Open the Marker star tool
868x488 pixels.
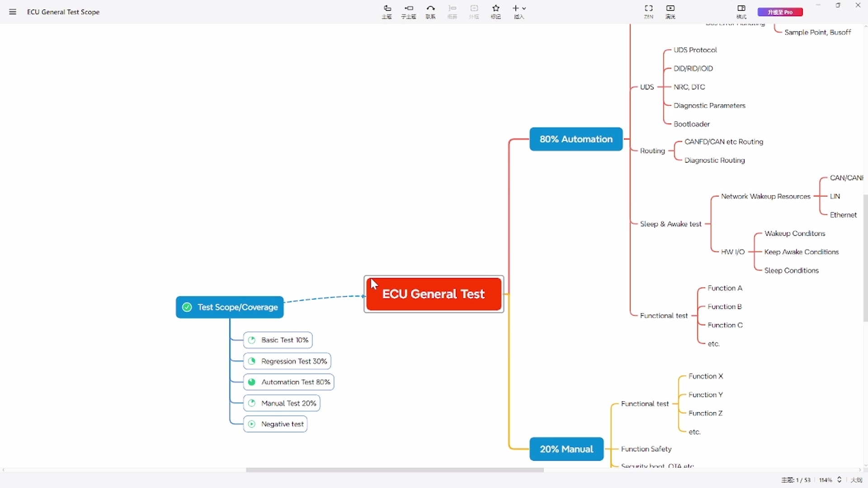[496, 12]
